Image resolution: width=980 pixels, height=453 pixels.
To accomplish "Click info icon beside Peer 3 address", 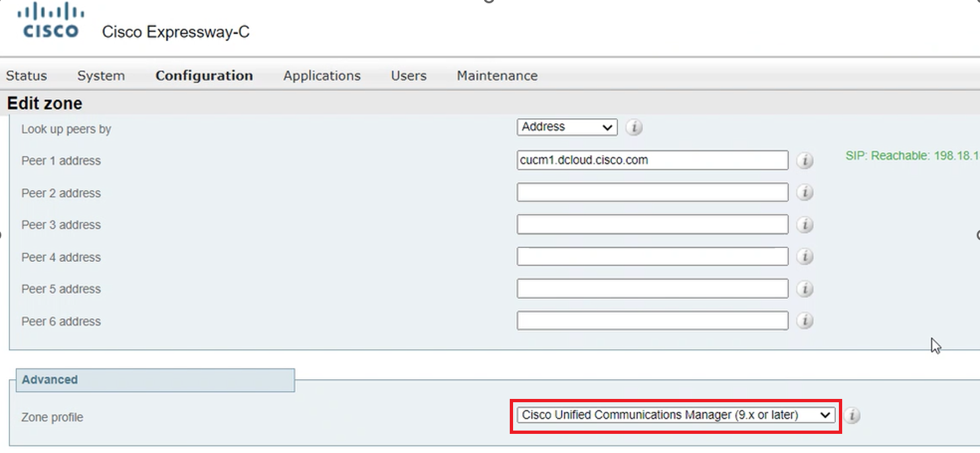I will pos(804,225).
